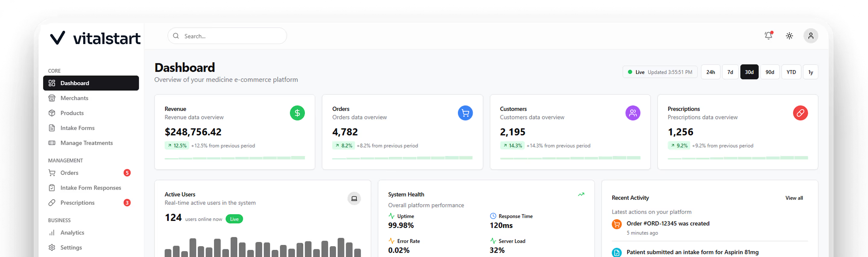Click the Customers sparkline progress bar
Viewport: 868px width, 257px height.
[x=570, y=158]
